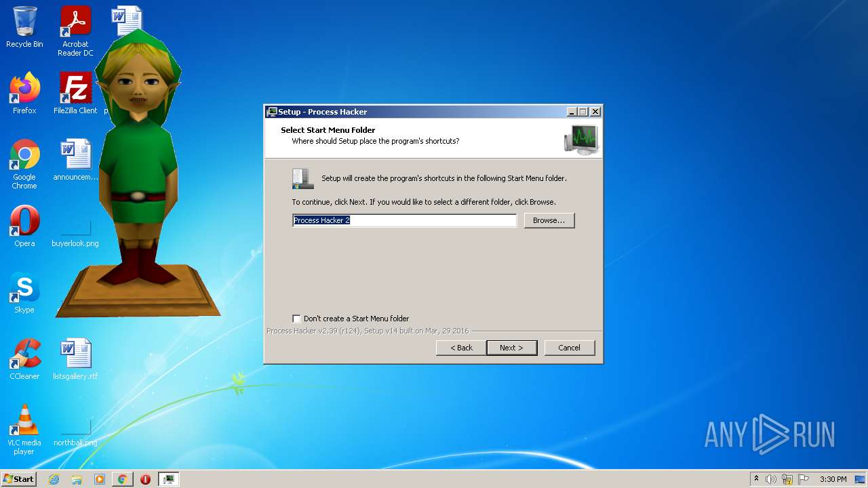Screen dimensions: 868x488
Task: Cancel the Process Hacker setup
Action: [x=569, y=348]
